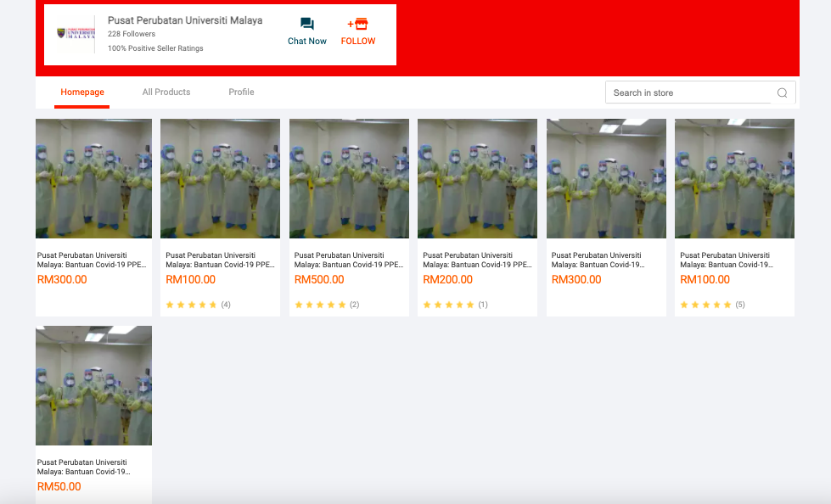
Task: Click the RM500.00 price
Action: click(x=319, y=279)
